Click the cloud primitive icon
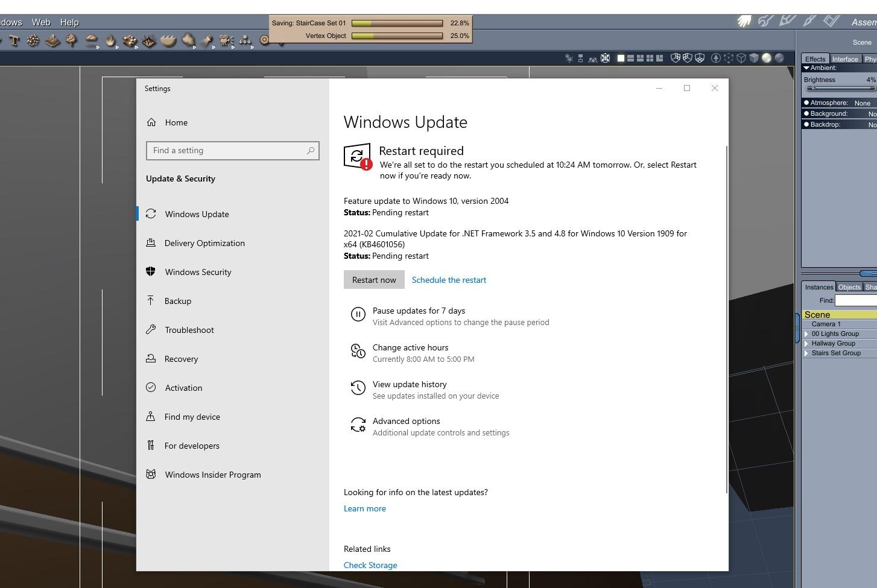 (91, 41)
